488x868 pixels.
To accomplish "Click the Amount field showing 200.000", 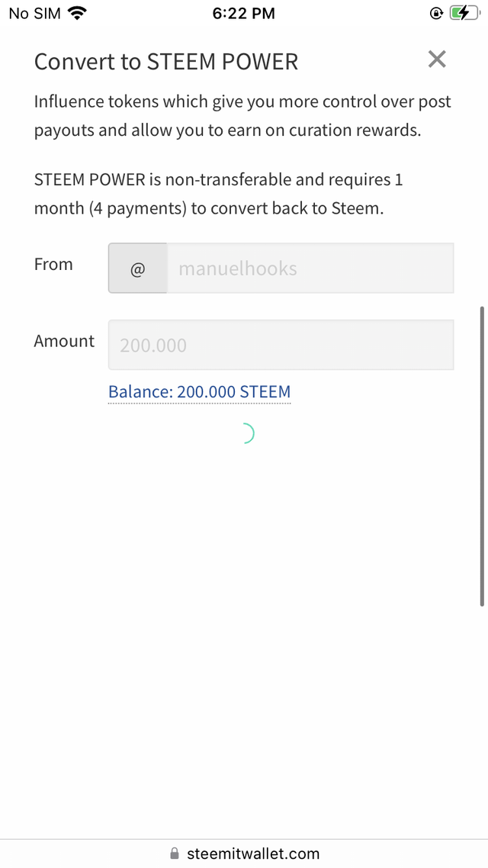I will pos(281,345).
